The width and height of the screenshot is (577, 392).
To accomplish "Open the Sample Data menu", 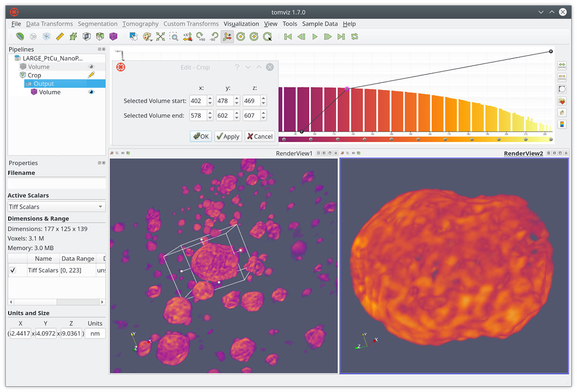I will pyautogui.click(x=320, y=24).
